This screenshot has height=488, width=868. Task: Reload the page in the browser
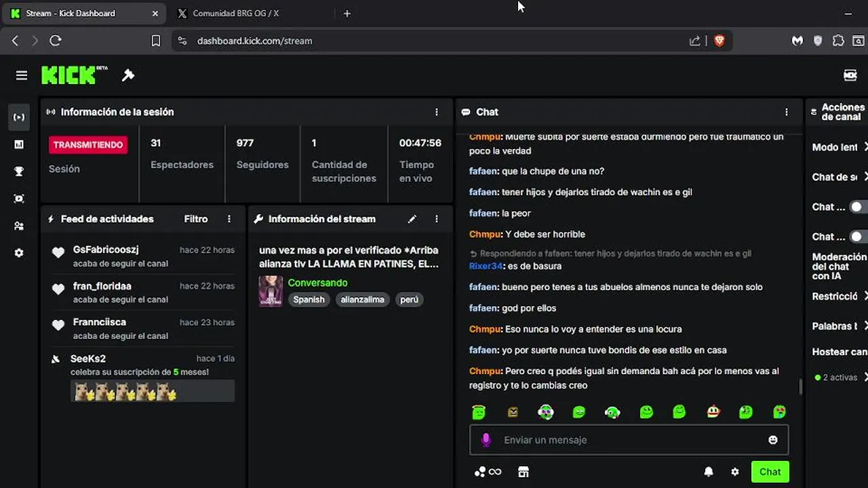coord(56,41)
